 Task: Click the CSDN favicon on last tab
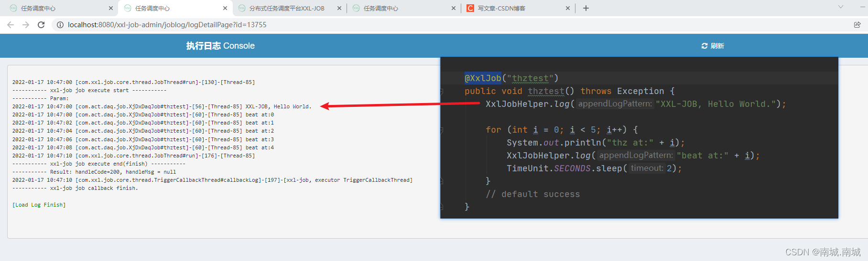pos(470,8)
